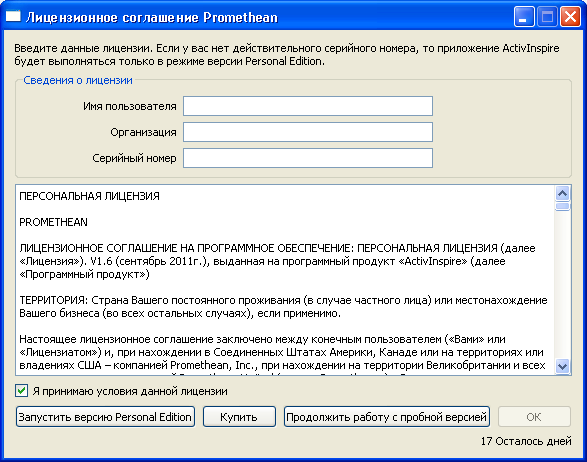Viewport: 587px width, 462px height.
Task: Click the 17 Осталось дней label
Action: point(526,441)
